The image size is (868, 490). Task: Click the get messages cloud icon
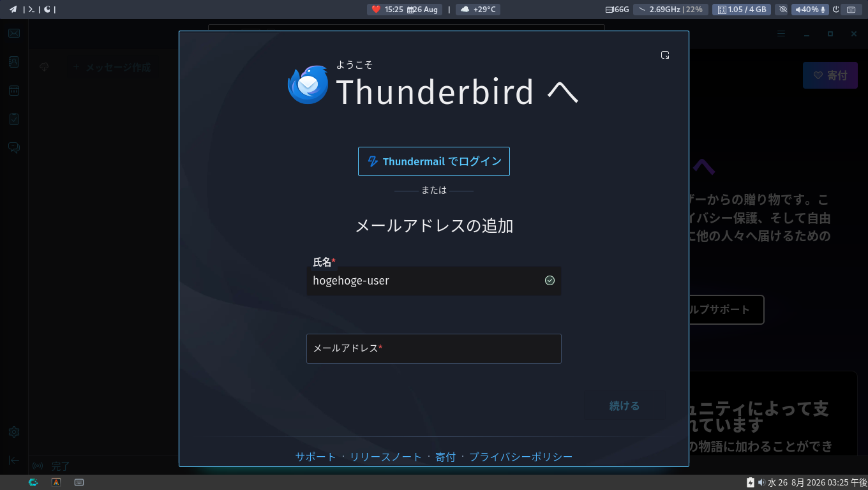tap(44, 67)
